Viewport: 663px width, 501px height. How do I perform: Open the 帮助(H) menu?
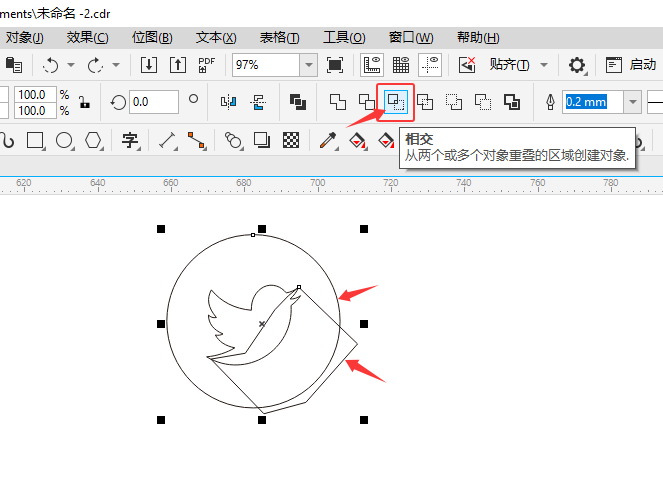point(478,38)
